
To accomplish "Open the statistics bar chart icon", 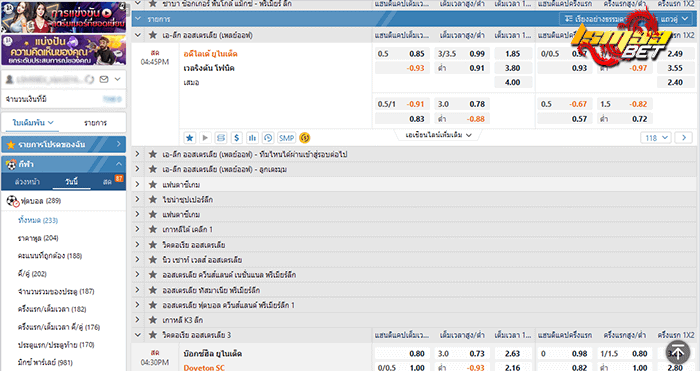I will (x=252, y=138).
